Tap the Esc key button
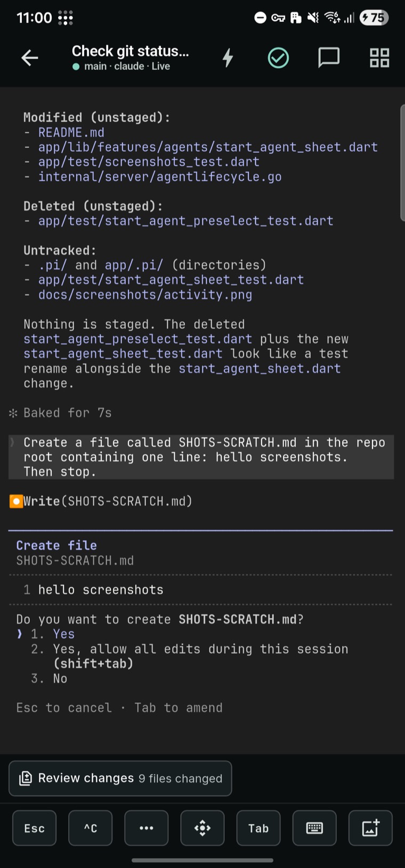405x868 pixels. pos(34,828)
